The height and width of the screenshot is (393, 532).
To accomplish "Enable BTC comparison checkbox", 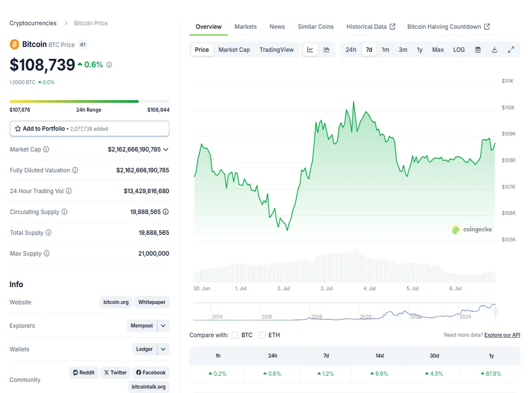I will point(235,335).
